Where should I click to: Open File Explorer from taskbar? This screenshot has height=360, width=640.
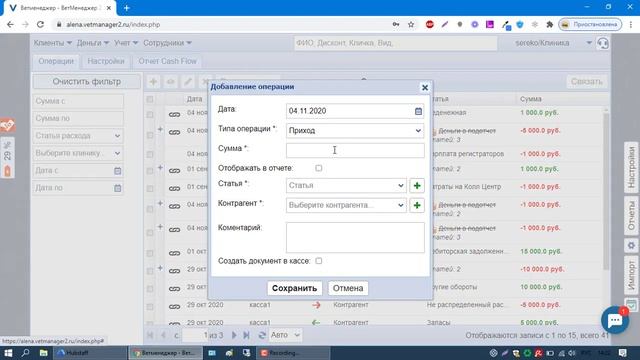[x=43, y=353]
